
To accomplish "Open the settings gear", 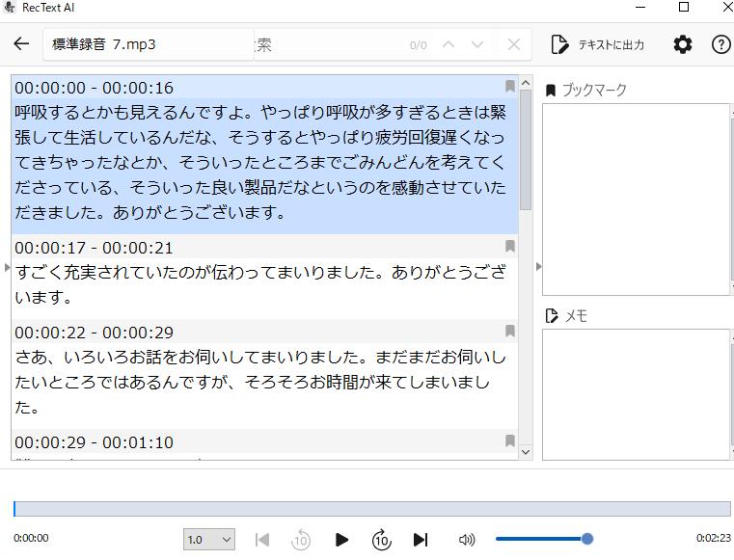I will tap(683, 44).
